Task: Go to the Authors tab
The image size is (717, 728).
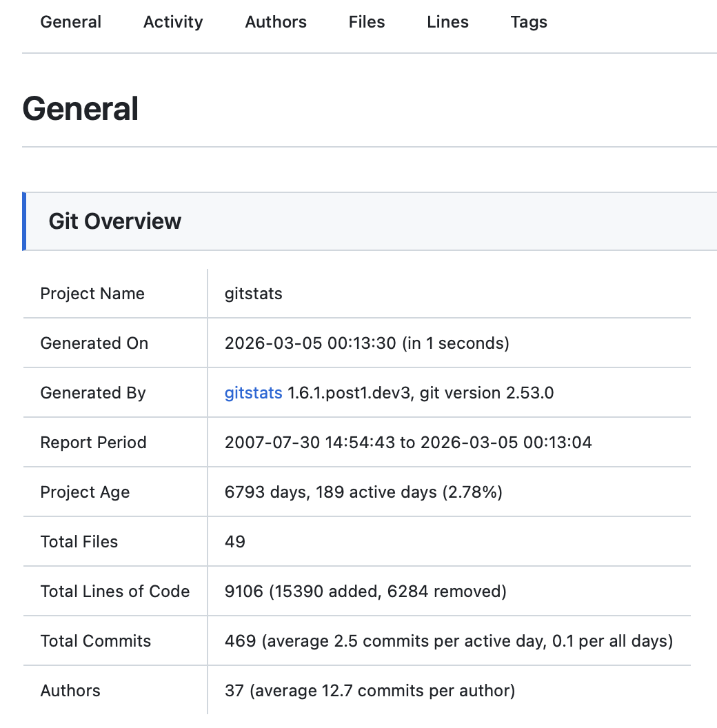Action: pos(276,22)
